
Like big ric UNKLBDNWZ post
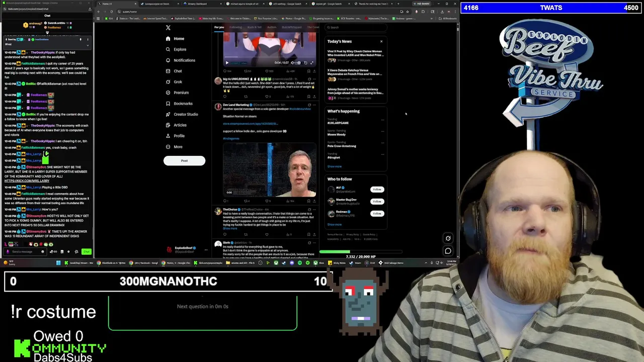click(x=268, y=97)
